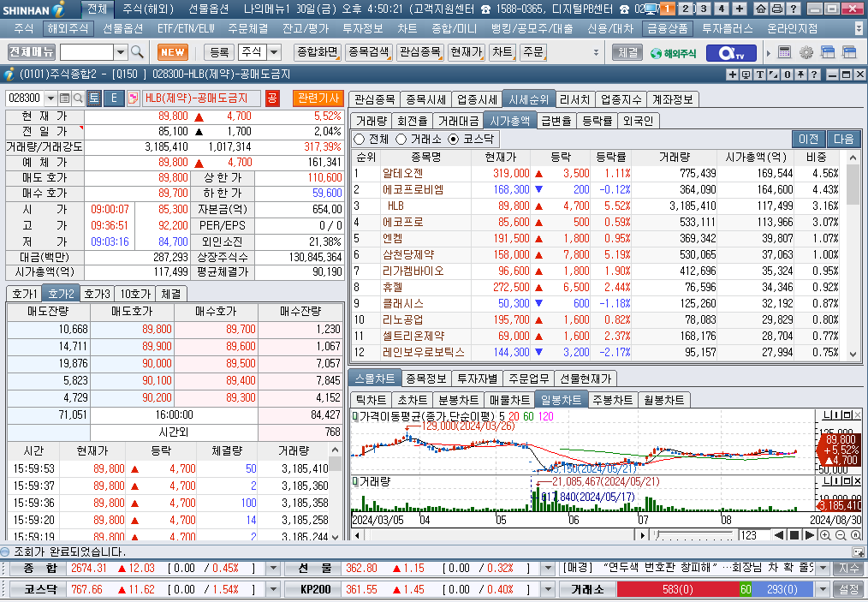Viewport: 868px width, 602px height.
Task: Open settings gear icon in toolbar
Action: point(806,52)
